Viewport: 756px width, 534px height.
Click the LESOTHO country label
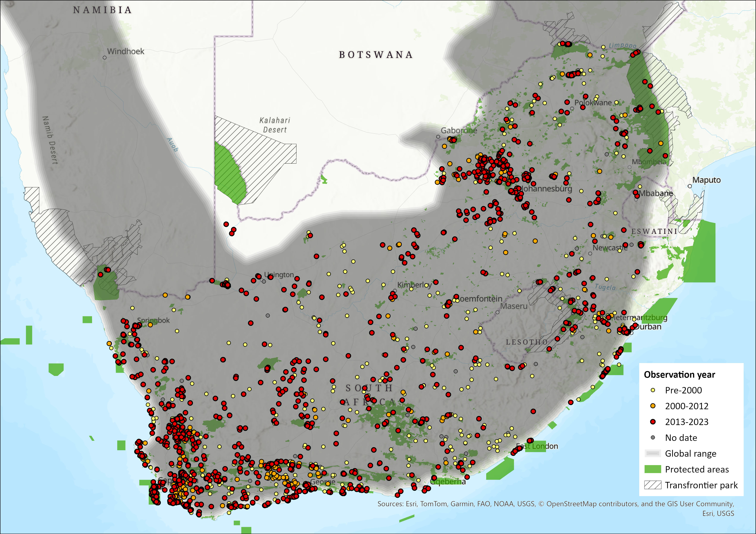click(x=526, y=342)
